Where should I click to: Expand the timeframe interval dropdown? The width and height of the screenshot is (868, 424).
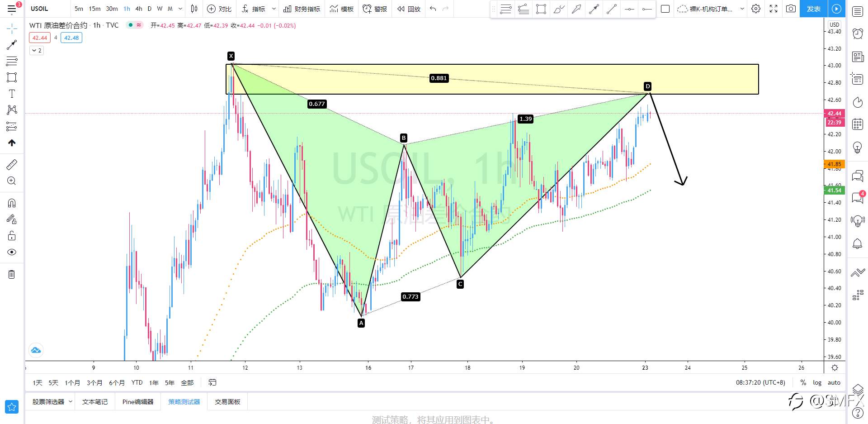point(180,9)
